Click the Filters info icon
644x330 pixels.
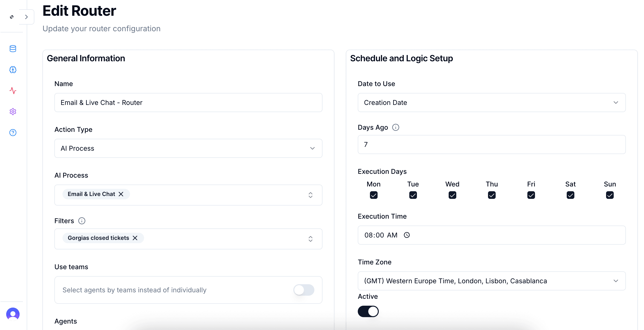pos(82,221)
